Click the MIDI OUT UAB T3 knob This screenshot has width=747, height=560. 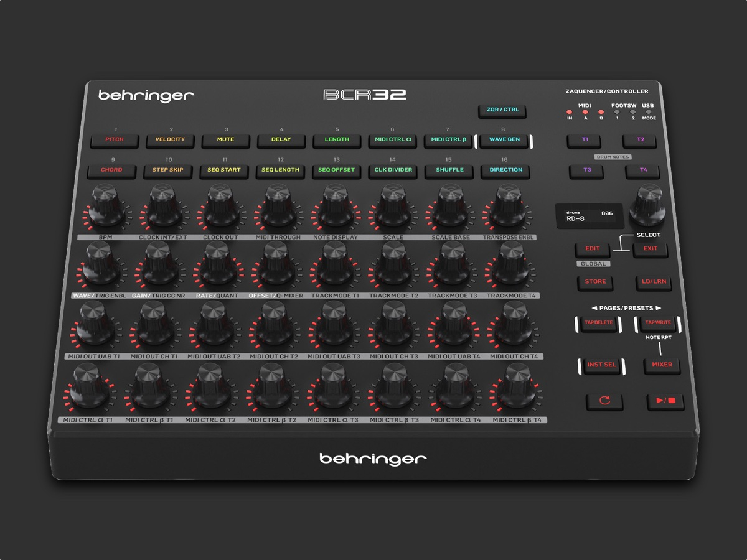[334, 324]
